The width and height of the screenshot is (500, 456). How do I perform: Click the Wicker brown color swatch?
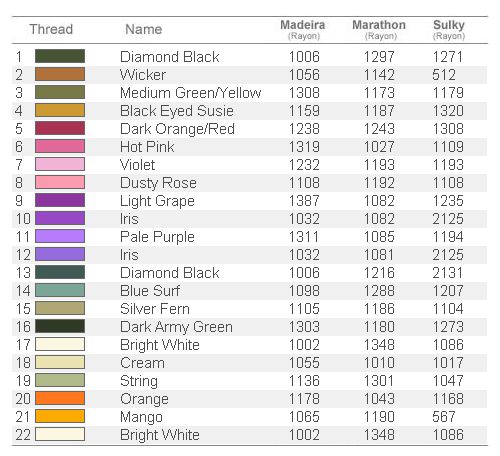(60, 74)
